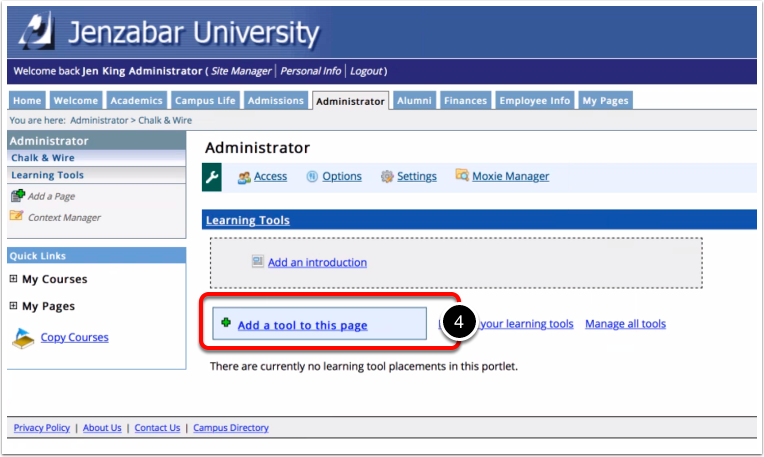The width and height of the screenshot is (764, 457).
Task: Click the Copy Courses book icon
Action: 23,339
